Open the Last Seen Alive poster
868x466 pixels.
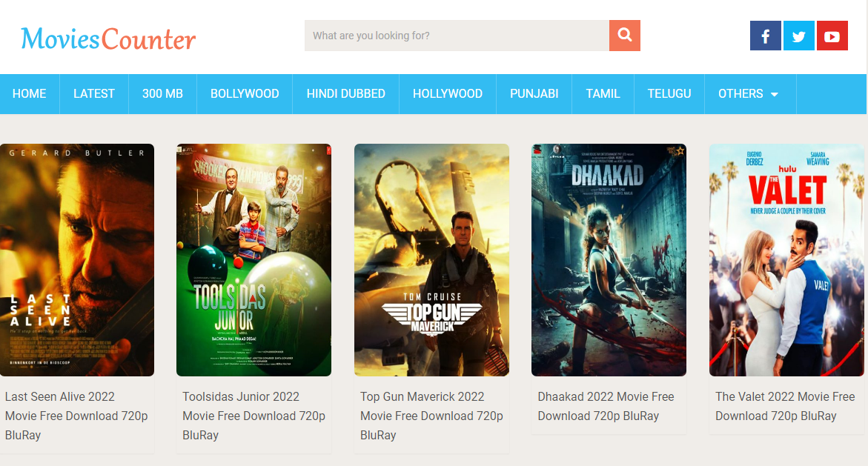77,260
